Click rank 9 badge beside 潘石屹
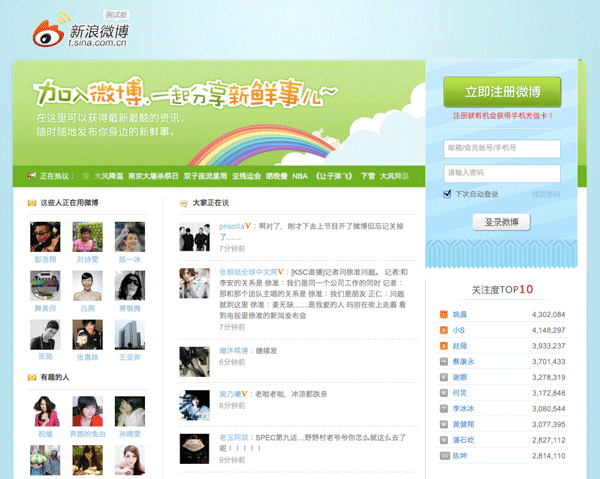600x479 pixels. point(444,440)
